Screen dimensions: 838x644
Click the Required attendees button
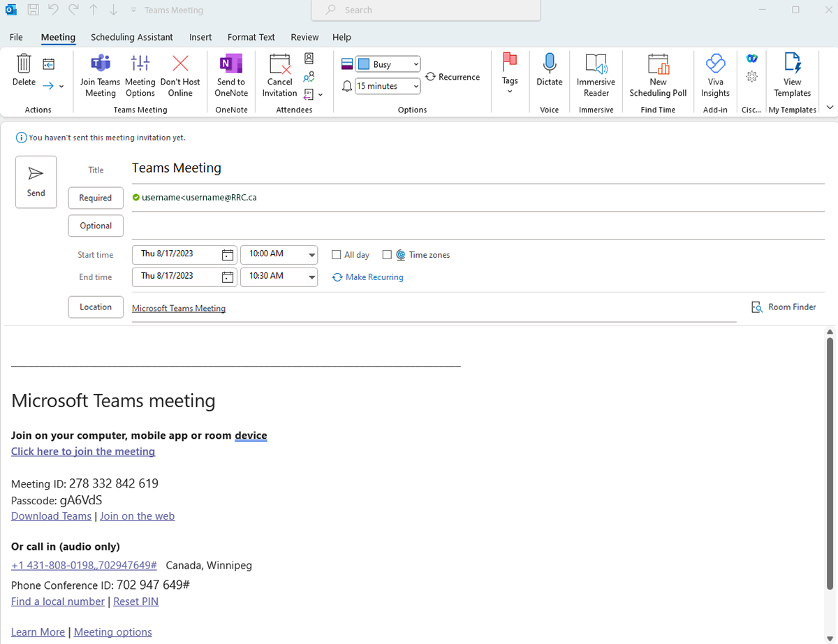96,198
